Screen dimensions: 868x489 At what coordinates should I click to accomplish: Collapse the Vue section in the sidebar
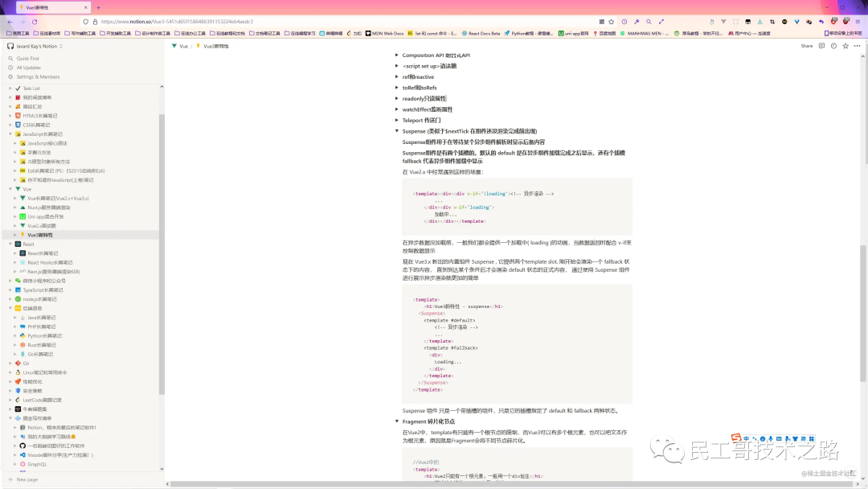point(11,189)
